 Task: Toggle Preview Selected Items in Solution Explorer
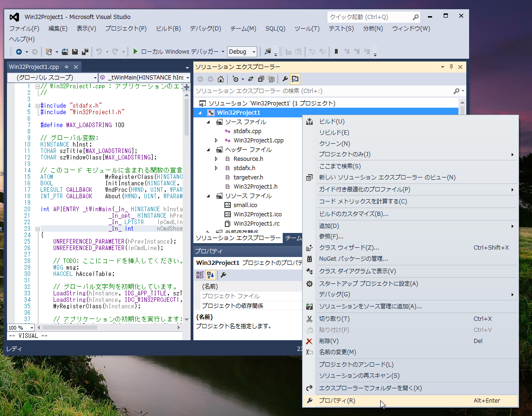tap(294, 79)
